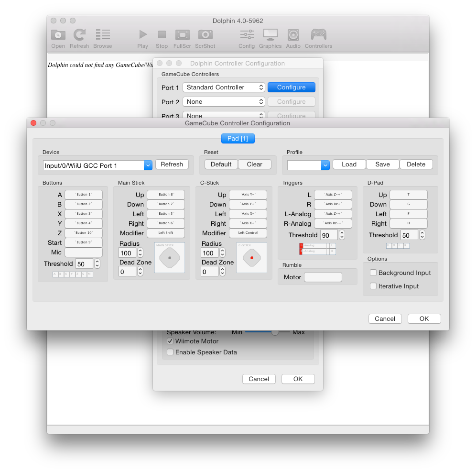476x472 pixels.
Task: Click the B button mapping field
Action: coord(84,204)
